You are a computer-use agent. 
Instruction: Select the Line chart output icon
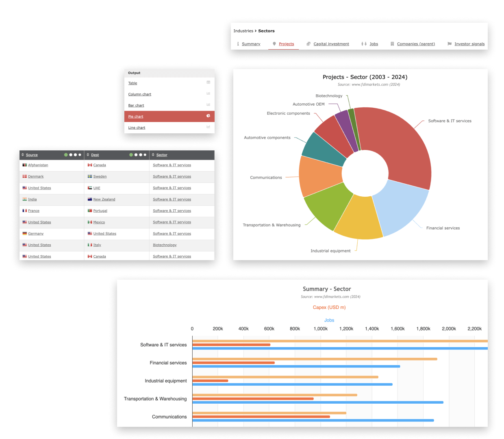[208, 127]
